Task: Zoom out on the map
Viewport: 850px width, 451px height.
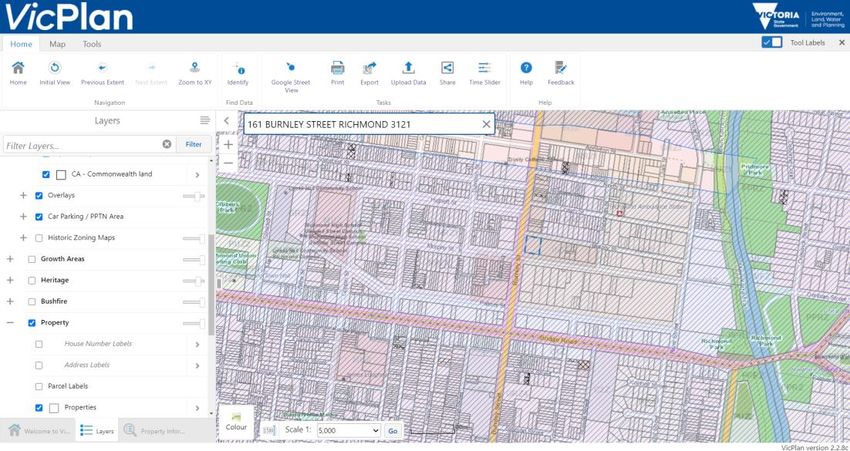Action: coord(228,163)
